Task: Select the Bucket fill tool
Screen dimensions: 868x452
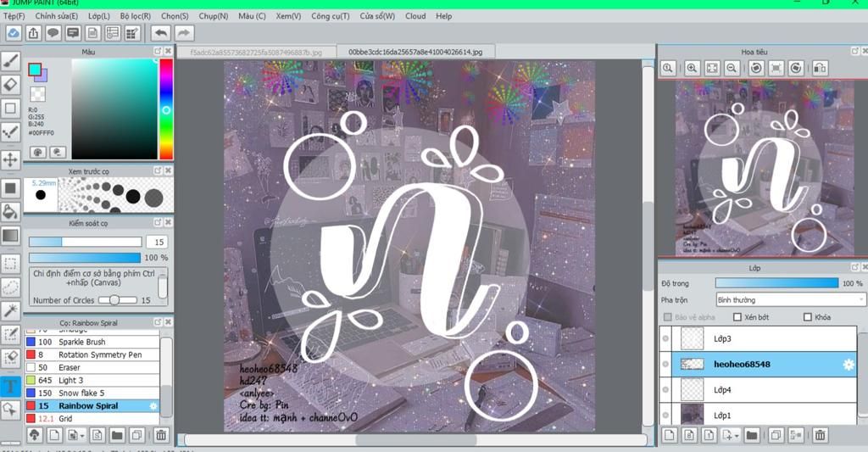Action: point(10,212)
